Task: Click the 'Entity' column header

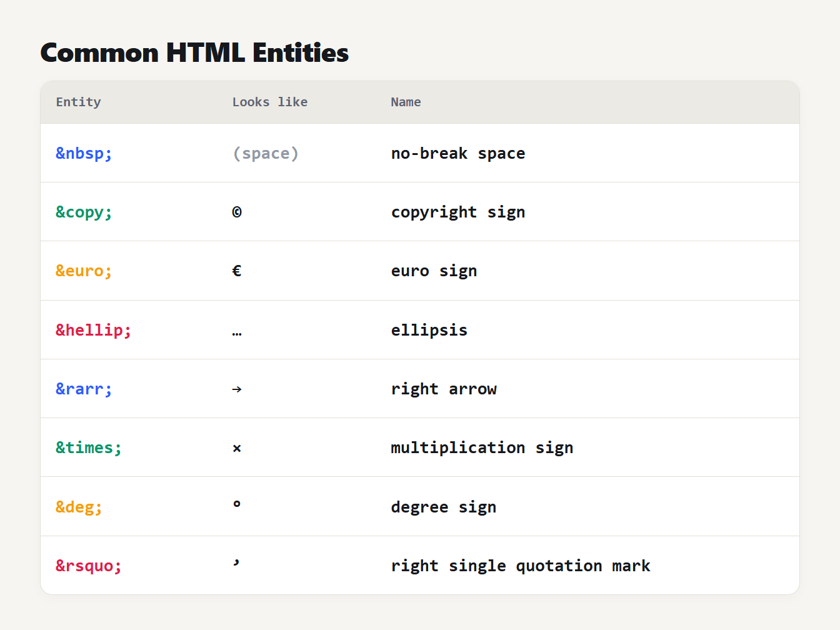Action: (x=78, y=102)
